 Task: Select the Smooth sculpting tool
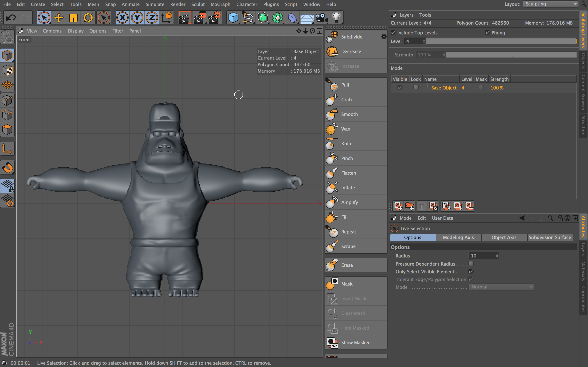[350, 114]
